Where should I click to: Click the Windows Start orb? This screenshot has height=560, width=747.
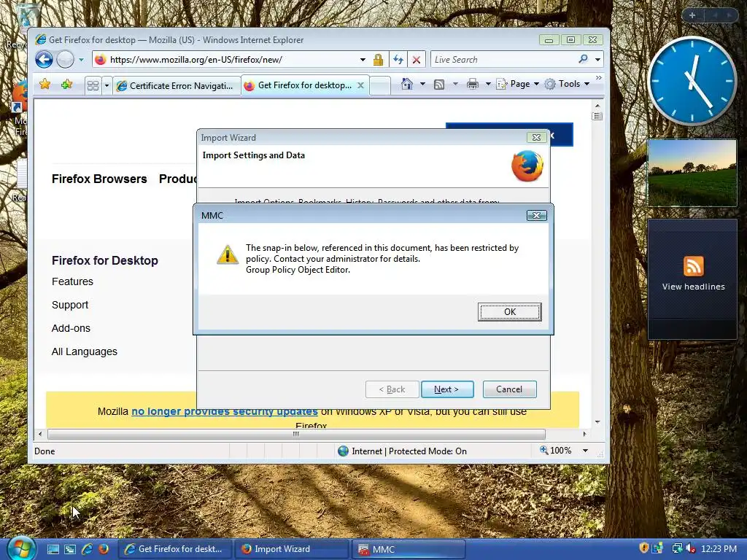click(21, 548)
